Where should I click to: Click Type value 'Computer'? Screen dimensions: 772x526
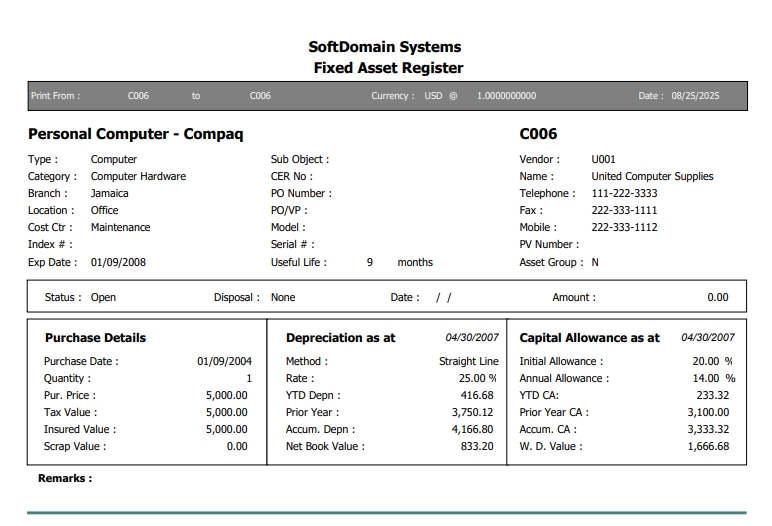(114, 160)
